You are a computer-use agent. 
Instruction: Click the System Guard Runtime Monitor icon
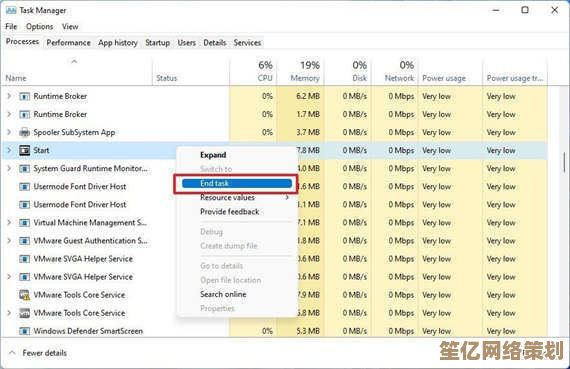click(24, 168)
